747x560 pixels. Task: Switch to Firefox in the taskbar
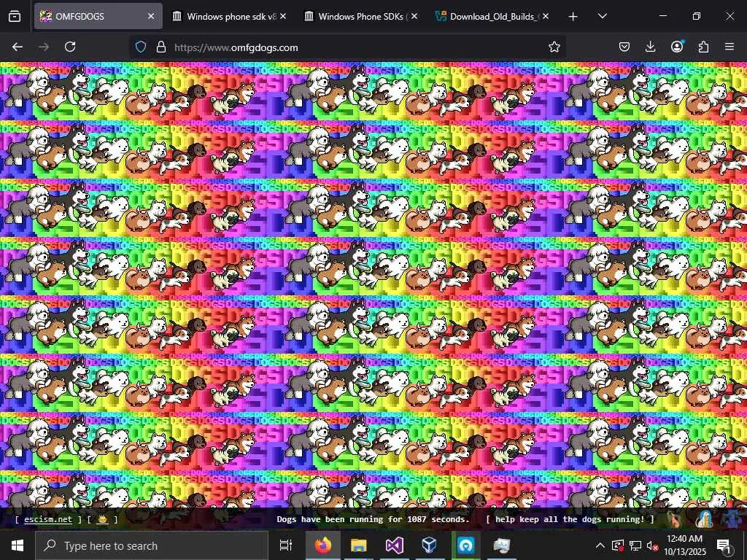tap(323, 545)
